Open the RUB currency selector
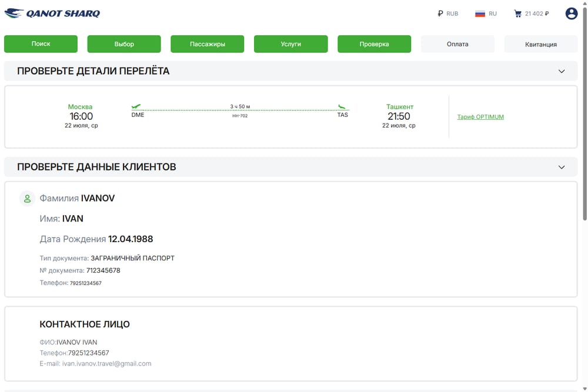The width and height of the screenshot is (588, 392). click(447, 14)
